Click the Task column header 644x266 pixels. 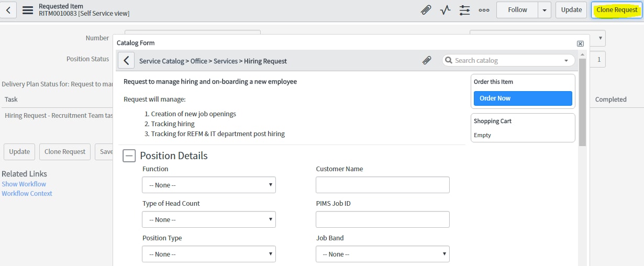click(12, 99)
